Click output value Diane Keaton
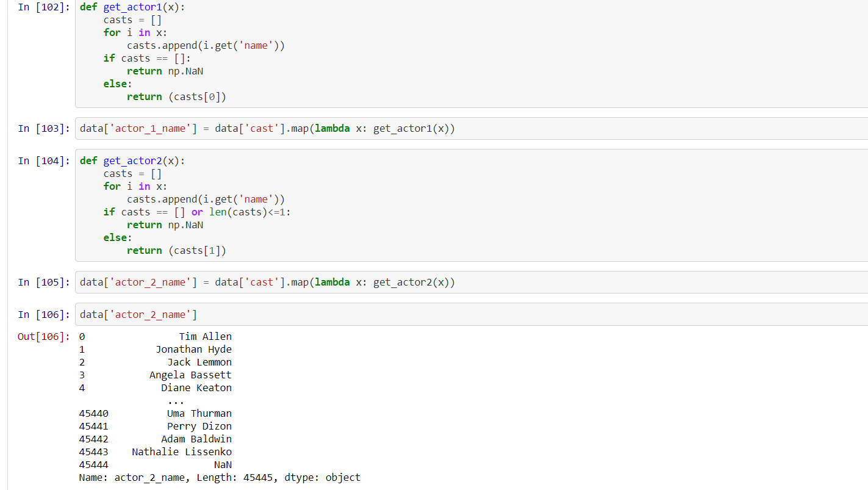 point(196,388)
